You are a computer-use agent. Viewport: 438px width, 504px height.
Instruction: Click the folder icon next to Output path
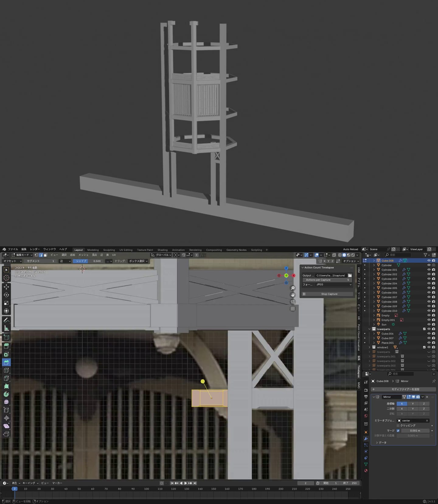point(350,275)
